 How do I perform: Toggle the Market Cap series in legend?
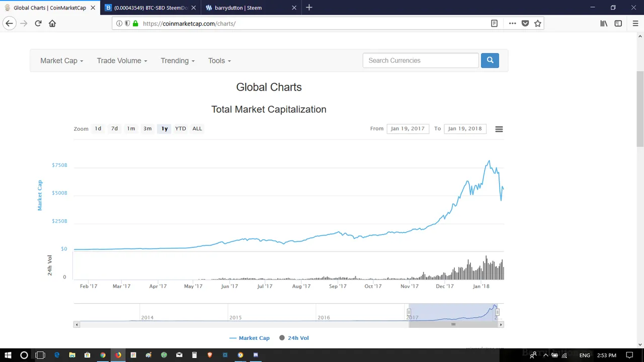pos(250,338)
